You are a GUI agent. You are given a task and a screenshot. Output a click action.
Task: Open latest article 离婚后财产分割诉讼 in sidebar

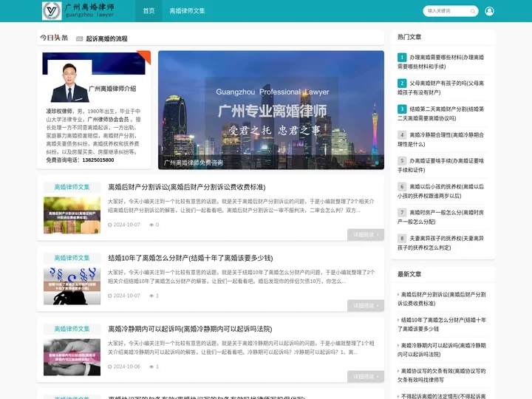click(442, 299)
